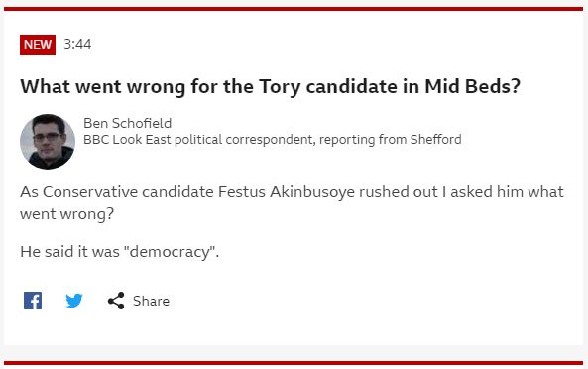Click the line 'He said it was'
This screenshot has width=588, height=369.
[120, 251]
